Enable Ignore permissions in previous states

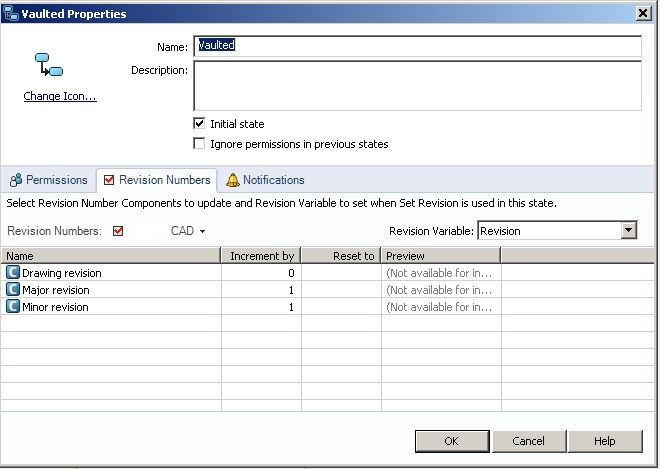pos(199,144)
